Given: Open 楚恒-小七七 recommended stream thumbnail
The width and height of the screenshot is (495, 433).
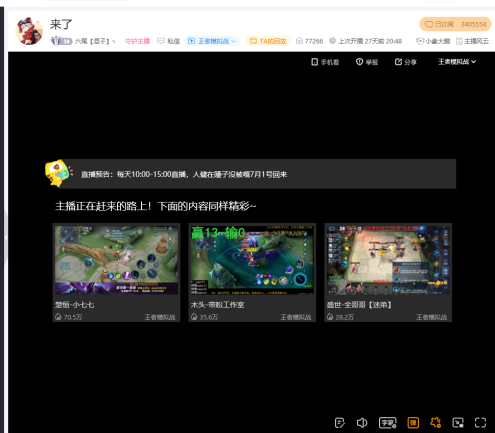Looking at the screenshot, I should pyautogui.click(x=116, y=260).
